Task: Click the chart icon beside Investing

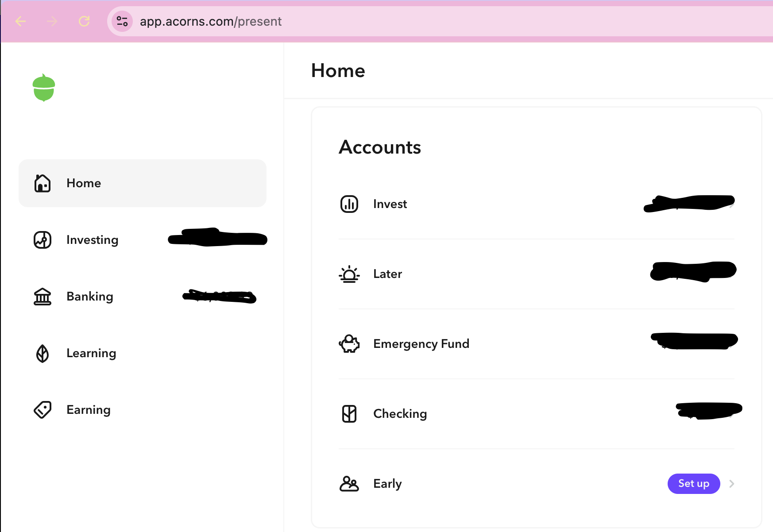Action: pos(42,240)
